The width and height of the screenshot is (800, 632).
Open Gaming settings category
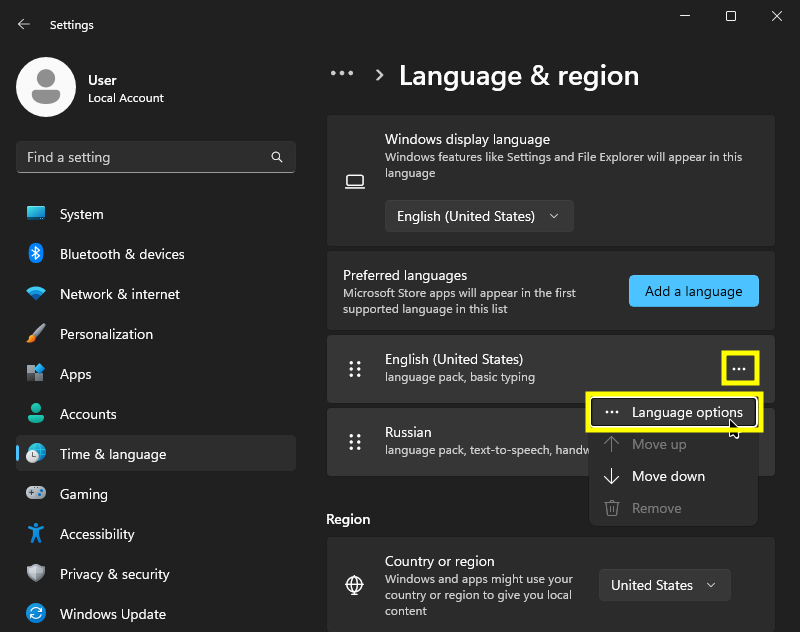[x=83, y=494]
